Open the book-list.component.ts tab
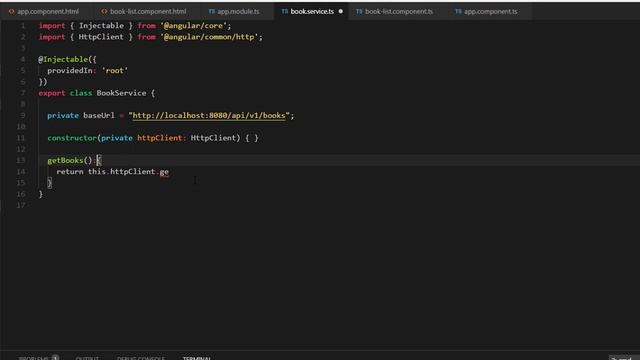The height and width of the screenshot is (360, 640). pos(394,11)
